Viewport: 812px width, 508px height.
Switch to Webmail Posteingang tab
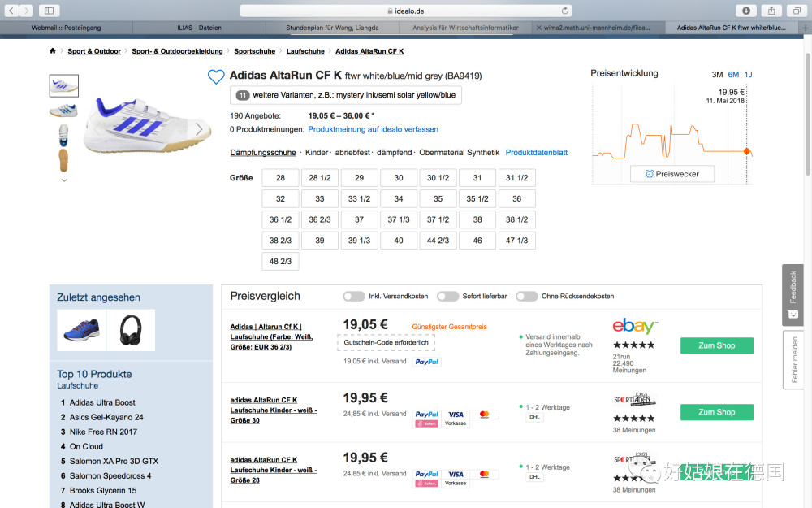(x=67, y=28)
